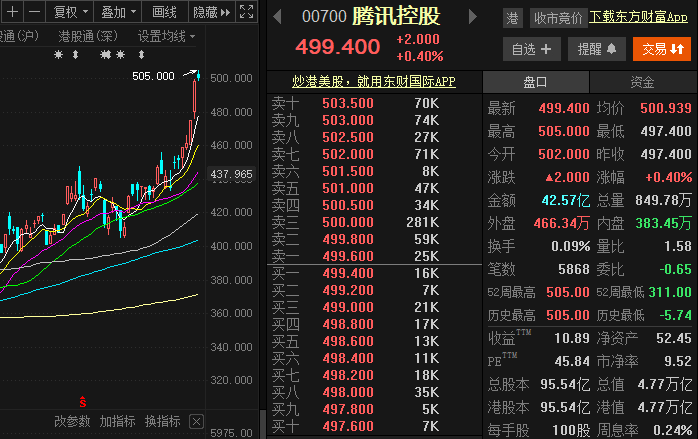Switch to the 资金 tab

click(642, 82)
